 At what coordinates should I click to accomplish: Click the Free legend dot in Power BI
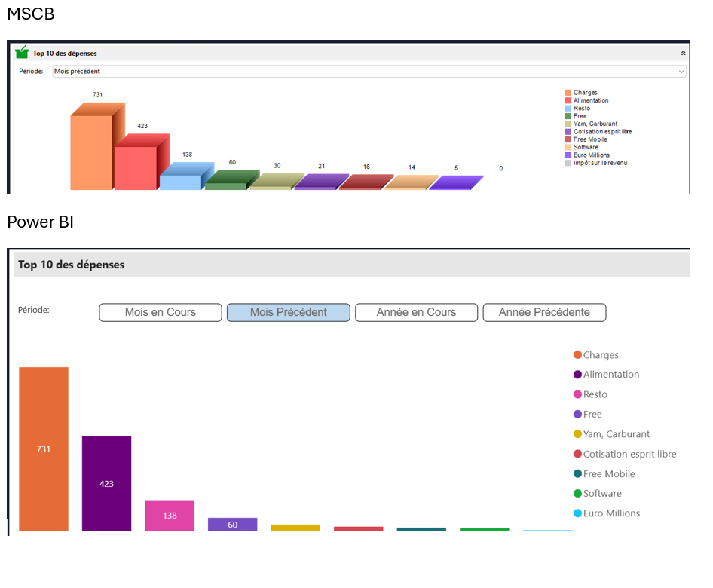click(x=577, y=414)
